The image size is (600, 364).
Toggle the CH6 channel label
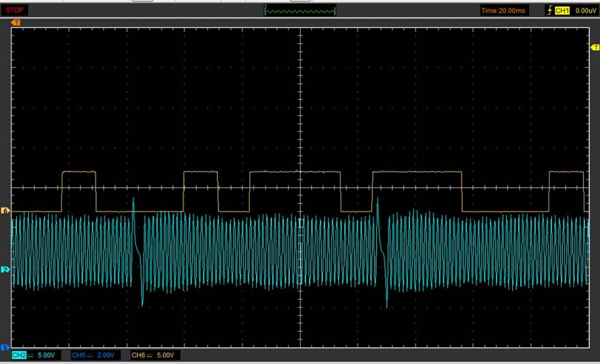[x=139, y=356]
